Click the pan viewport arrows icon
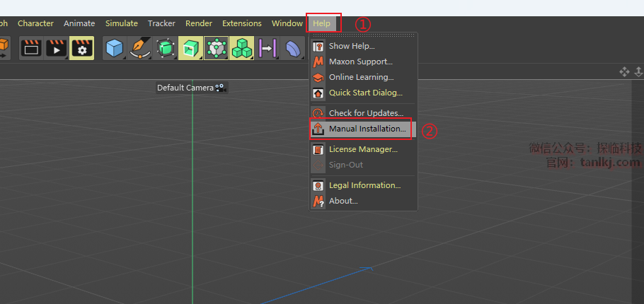This screenshot has width=644, height=304. (x=624, y=71)
